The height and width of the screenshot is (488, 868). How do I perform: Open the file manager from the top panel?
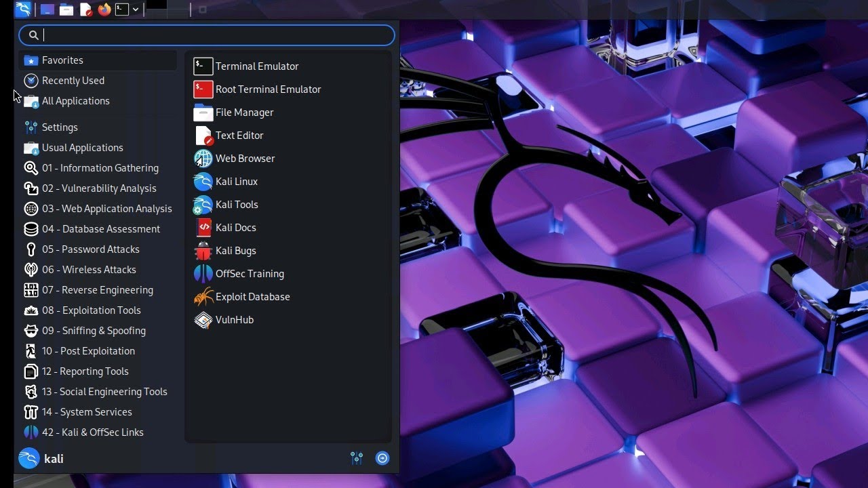(x=66, y=9)
